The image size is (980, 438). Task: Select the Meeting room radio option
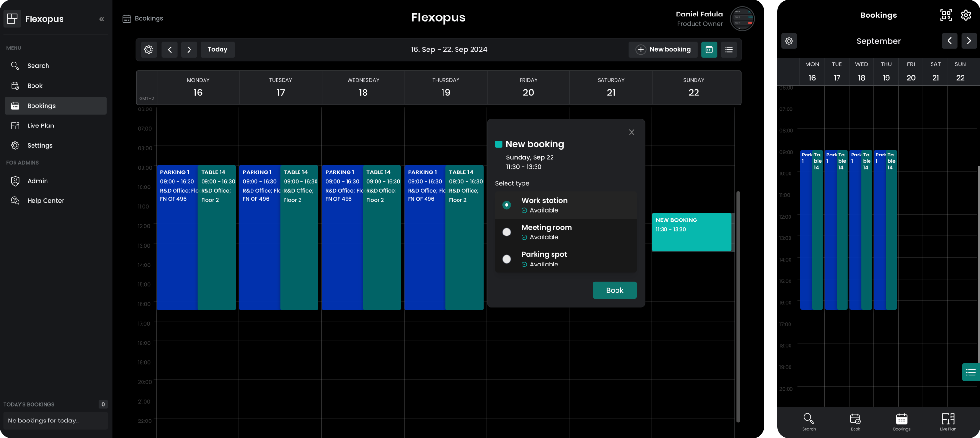click(x=506, y=232)
